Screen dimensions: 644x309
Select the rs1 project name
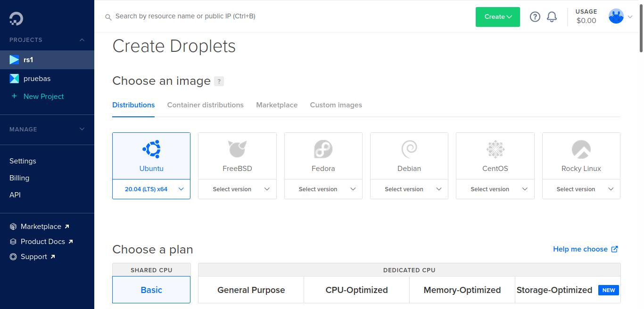(x=28, y=60)
